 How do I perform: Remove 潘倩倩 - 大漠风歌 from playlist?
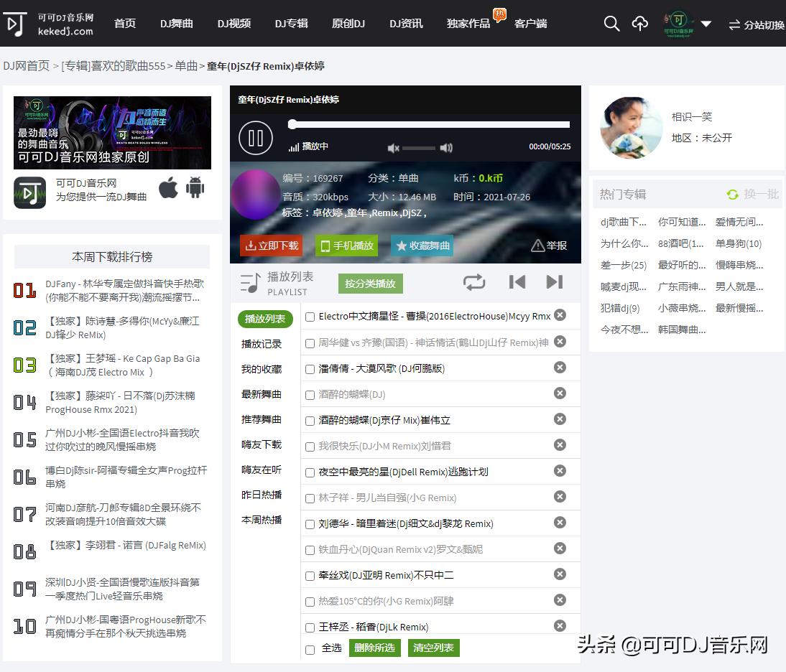(x=560, y=367)
